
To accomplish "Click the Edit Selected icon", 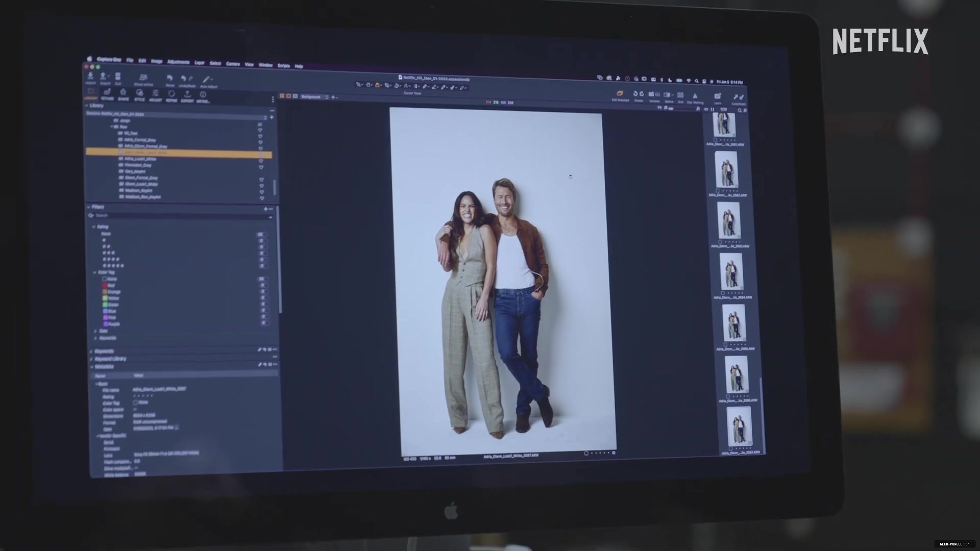I will (x=620, y=95).
